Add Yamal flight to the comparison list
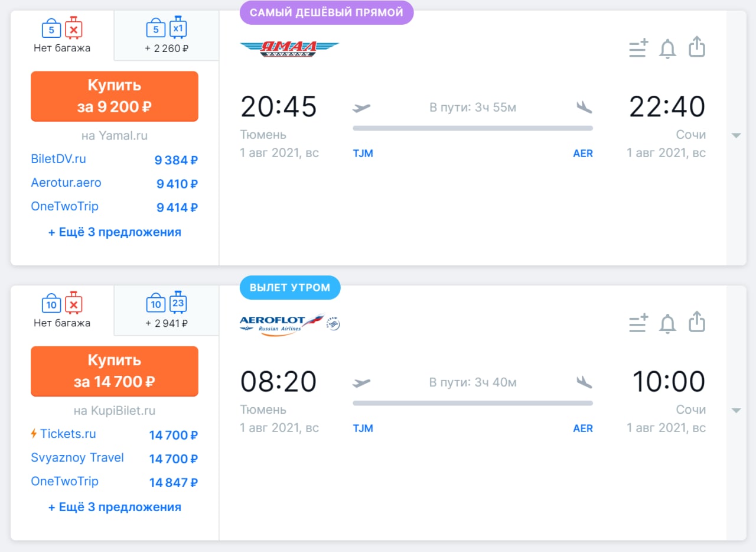Screen dimensions: 756x552 coord(638,48)
